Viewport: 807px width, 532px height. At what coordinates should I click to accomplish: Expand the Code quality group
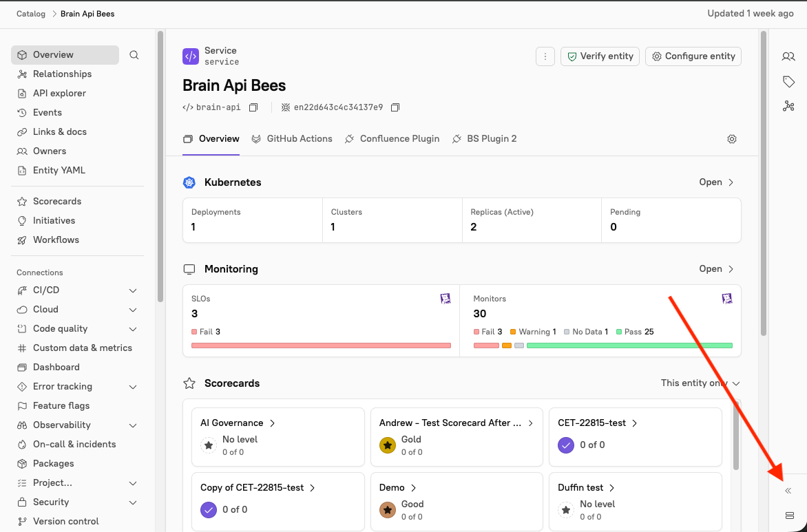[x=133, y=329]
